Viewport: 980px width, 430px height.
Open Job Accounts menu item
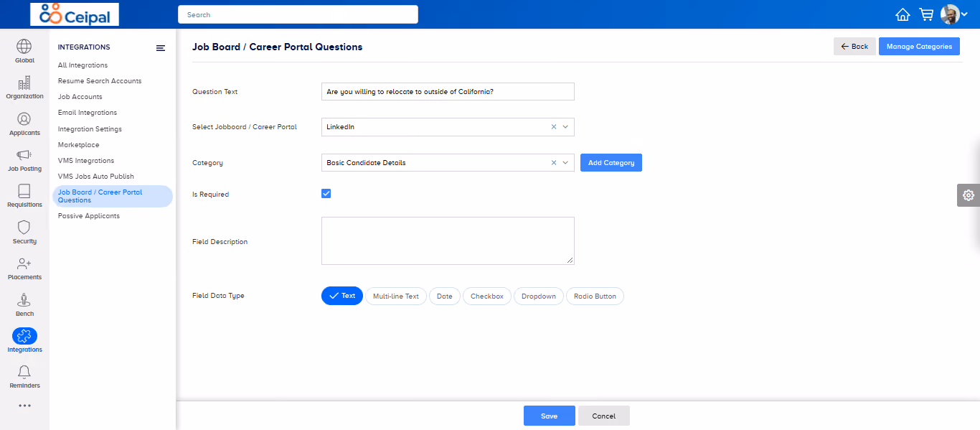click(x=80, y=97)
